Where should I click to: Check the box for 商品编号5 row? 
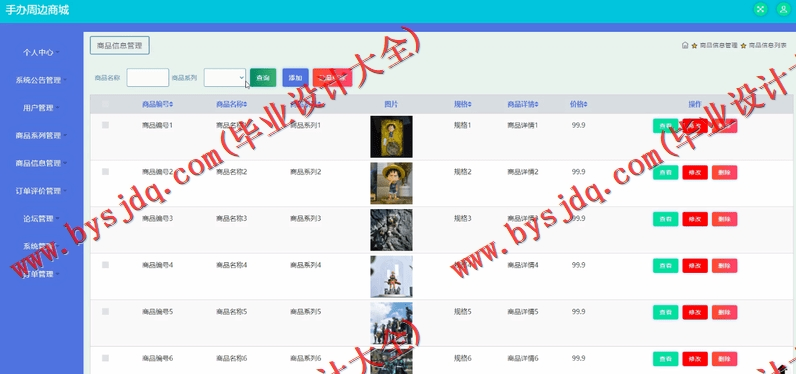coord(106,312)
